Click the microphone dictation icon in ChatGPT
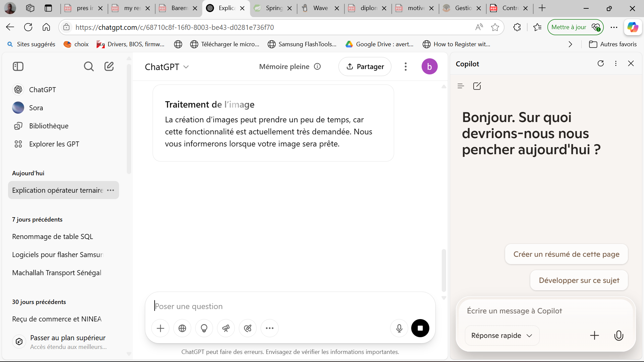This screenshot has width=644, height=362. click(399, 328)
